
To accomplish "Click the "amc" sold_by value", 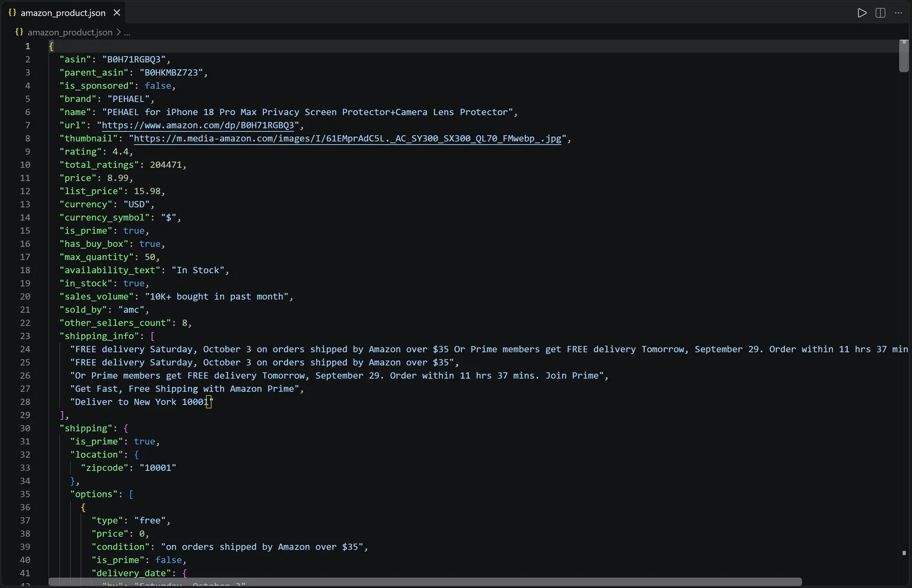I will [x=131, y=310].
